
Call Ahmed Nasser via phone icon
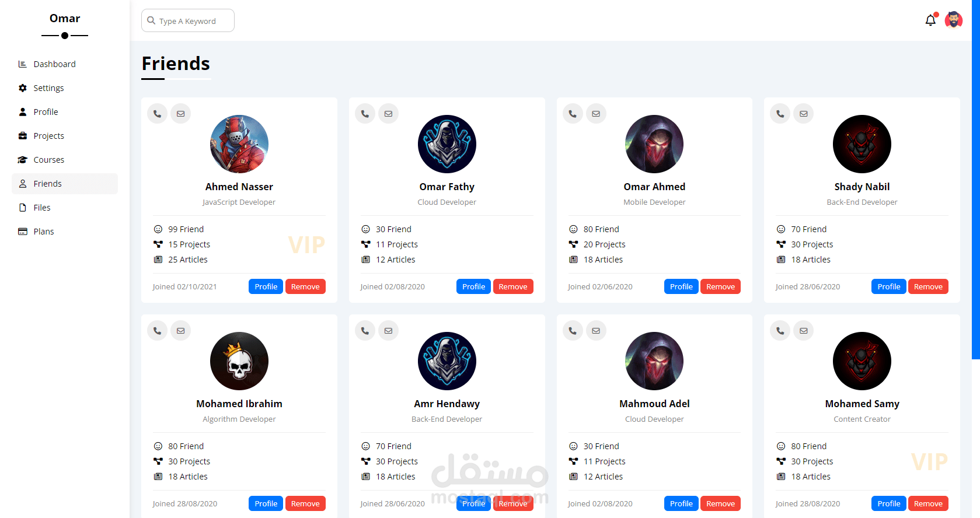[x=158, y=114]
